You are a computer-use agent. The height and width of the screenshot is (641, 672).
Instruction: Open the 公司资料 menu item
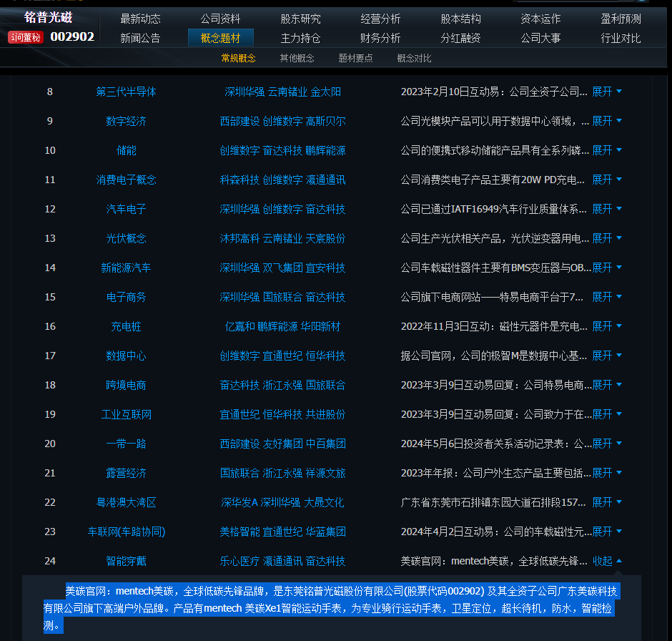tap(220, 19)
